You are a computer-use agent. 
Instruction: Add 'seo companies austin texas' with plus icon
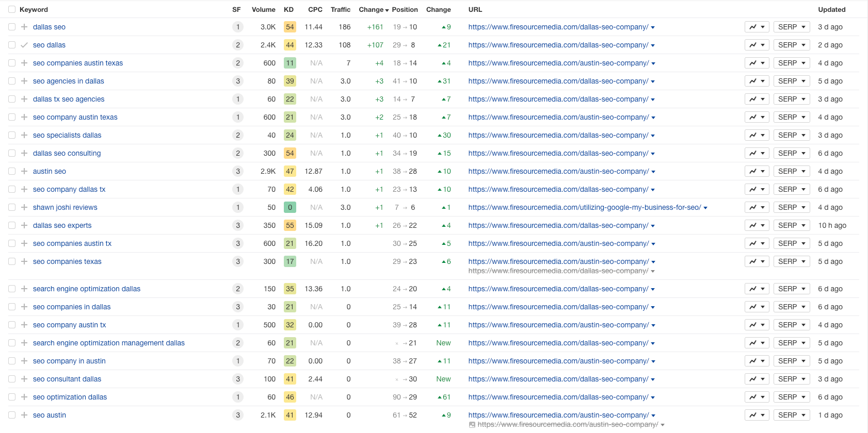(x=24, y=63)
